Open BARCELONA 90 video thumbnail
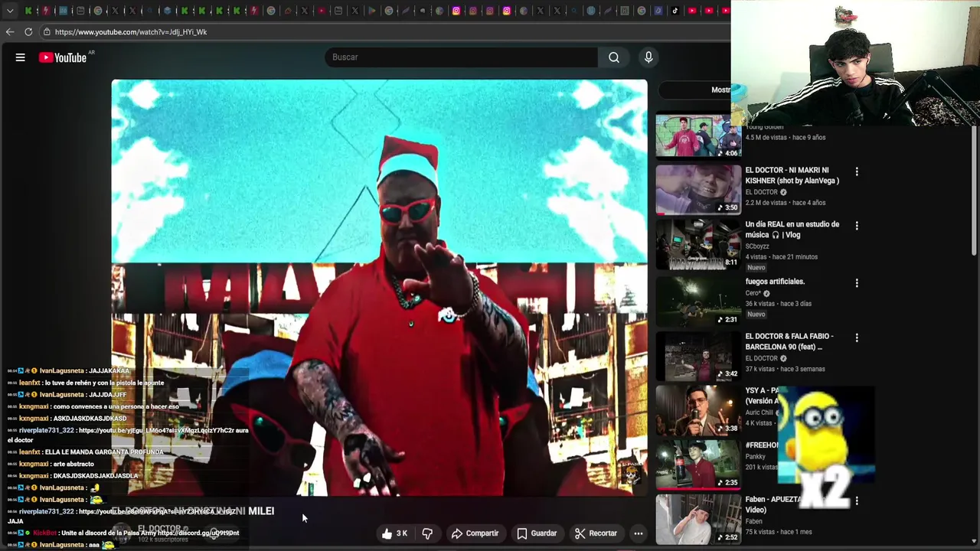980x551 pixels. pos(698,356)
